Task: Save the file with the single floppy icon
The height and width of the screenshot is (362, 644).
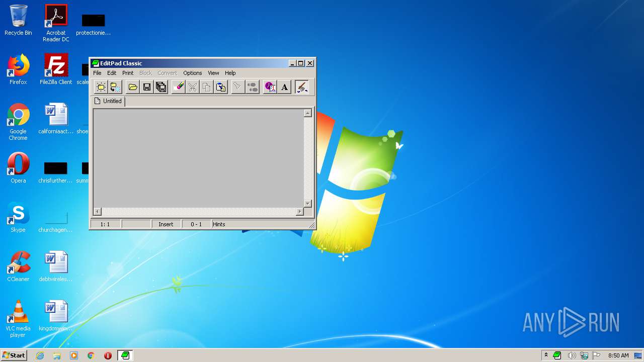Action: (147, 87)
